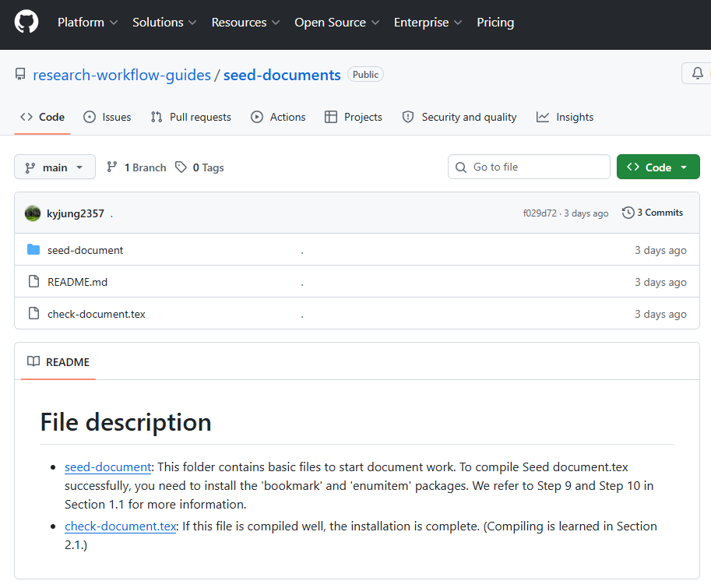Switch to the Pull requests tab
Viewport: 711px width, 588px height.
pos(191,117)
